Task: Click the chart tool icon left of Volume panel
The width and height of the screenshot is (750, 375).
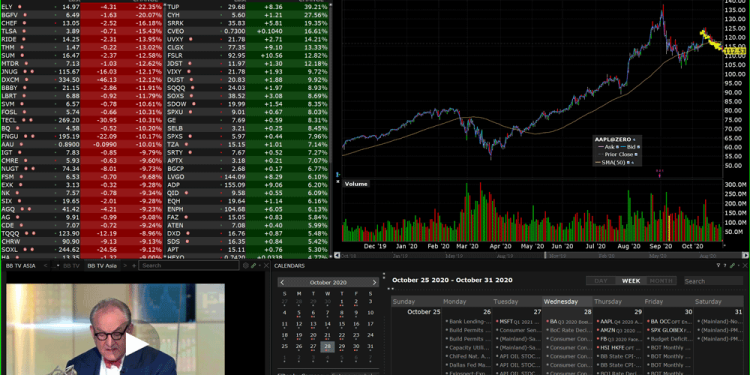Action: pyautogui.click(x=338, y=175)
